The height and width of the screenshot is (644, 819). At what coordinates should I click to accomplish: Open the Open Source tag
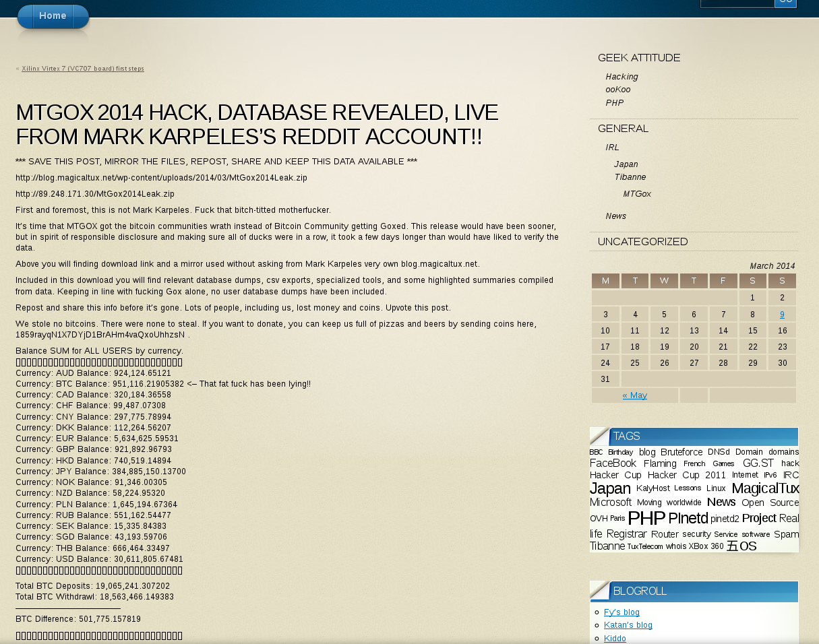point(770,503)
